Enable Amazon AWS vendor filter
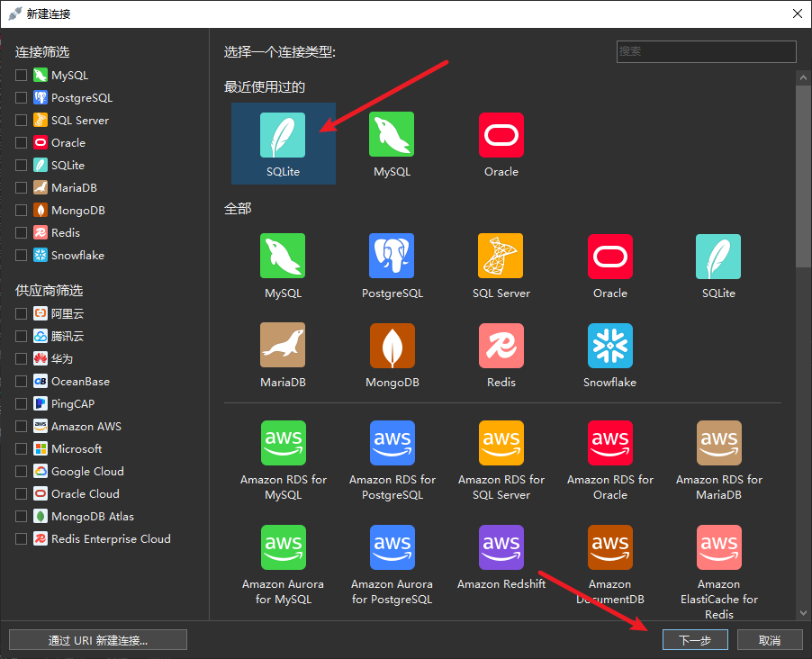Screen dimensions: 812x659 [x=22, y=427]
